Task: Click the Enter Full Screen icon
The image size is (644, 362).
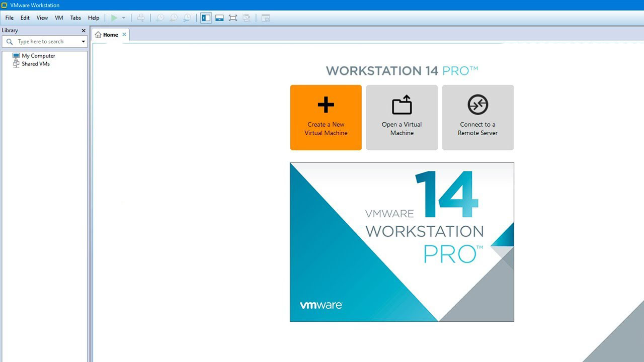Action: tap(233, 18)
